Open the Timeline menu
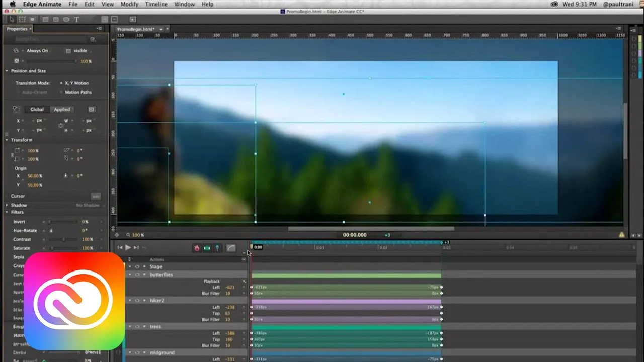Viewport: 644px width, 362px height. (x=156, y=4)
